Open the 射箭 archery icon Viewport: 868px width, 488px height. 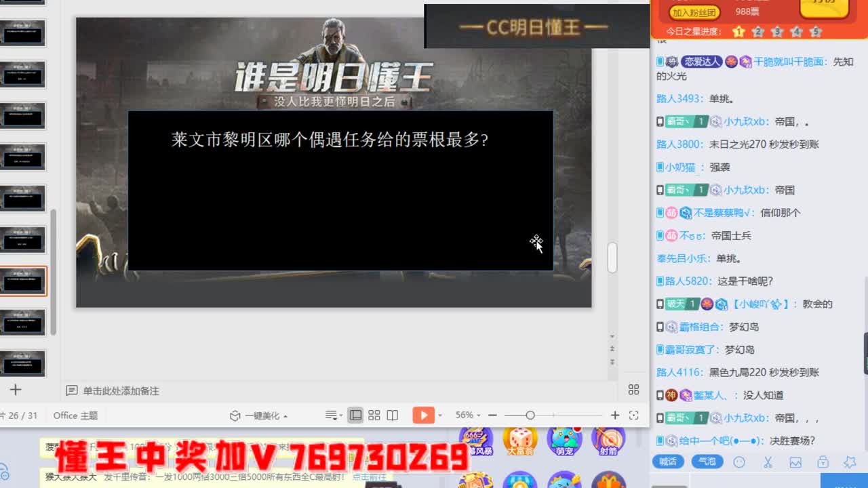(608, 441)
